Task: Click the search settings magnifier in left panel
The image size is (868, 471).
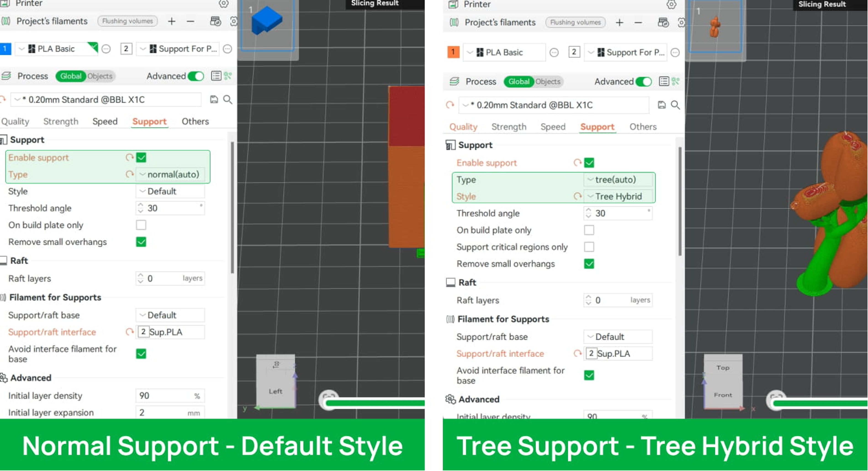Action: (228, 99)
